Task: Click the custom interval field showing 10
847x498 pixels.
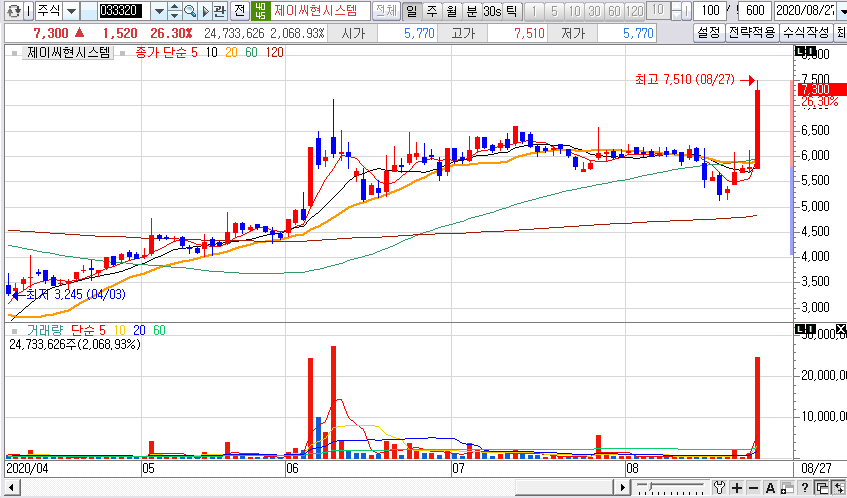Action: [x=657, y=10]
